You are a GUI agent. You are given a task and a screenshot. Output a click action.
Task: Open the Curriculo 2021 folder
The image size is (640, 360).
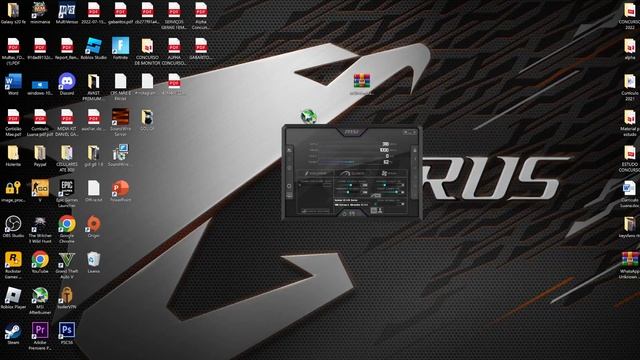pyautogui.click(x=630, y=87)
